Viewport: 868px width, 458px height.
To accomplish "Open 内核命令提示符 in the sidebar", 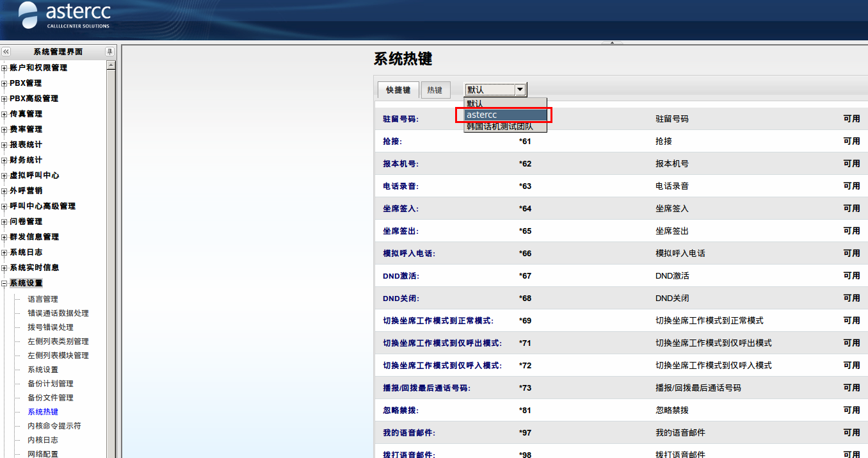I will point(54,426).
